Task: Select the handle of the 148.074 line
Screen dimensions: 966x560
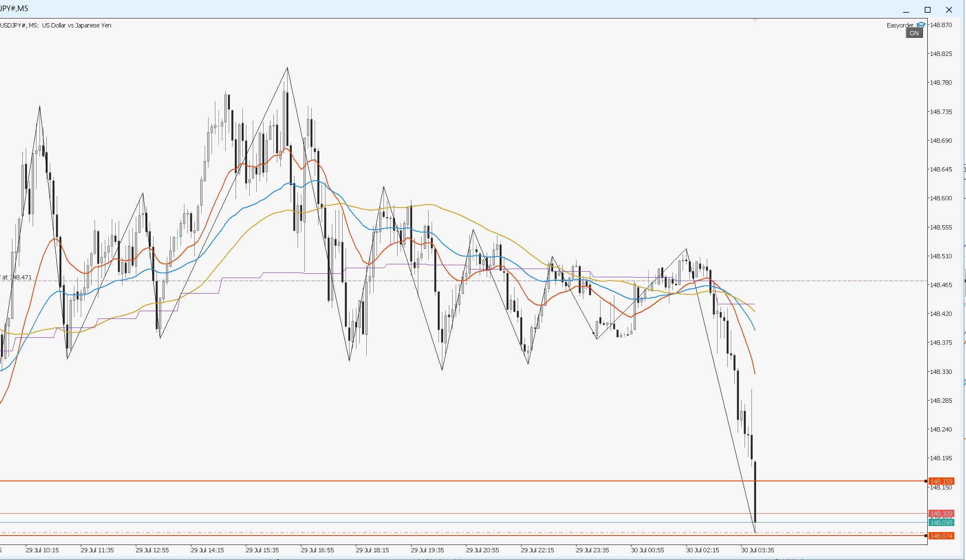Action: pyautogui.click(x=926, y=536)
